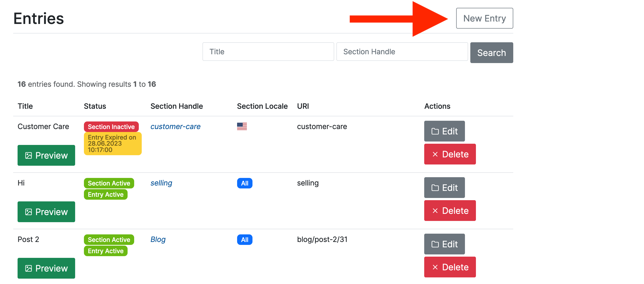Focus the Section Handle search field
Screen dimensions: 644x284
point(402,52)
